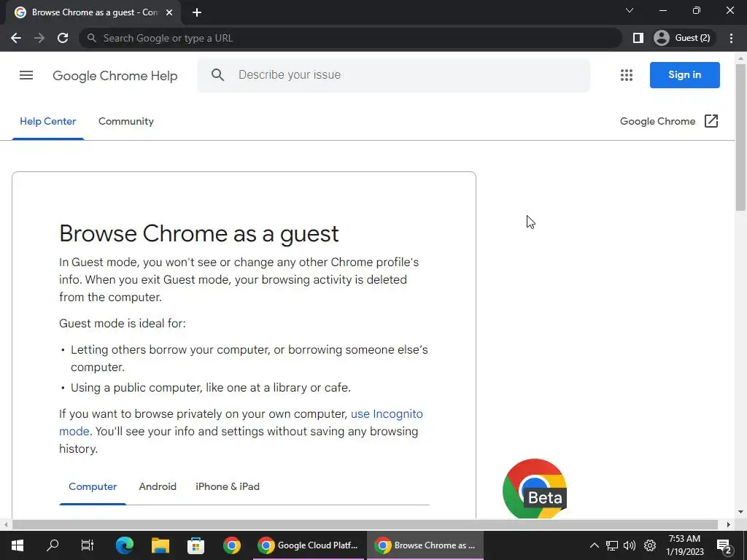Open a new tab with plus icon
Viewport: 747px width, 560px height.
(x=197, y=12)
